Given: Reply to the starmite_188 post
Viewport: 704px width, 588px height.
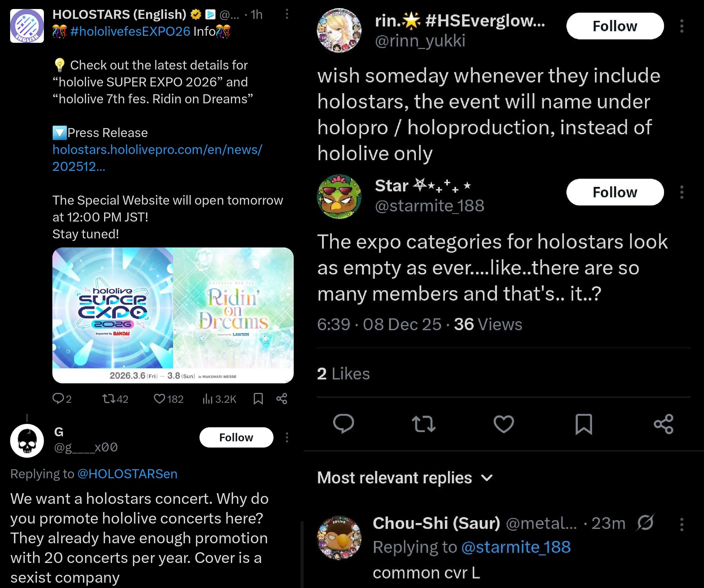Looking at the screenshot, I should click(x=344, y=424).
